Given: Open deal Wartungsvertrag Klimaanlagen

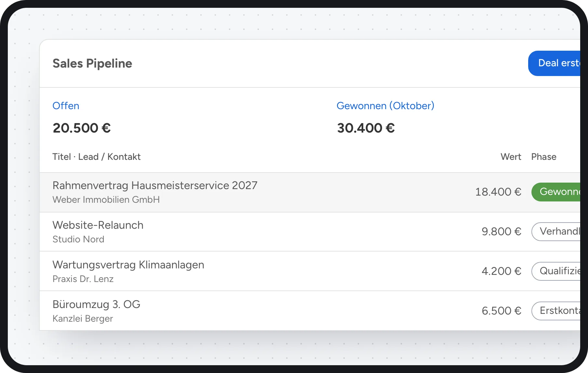Looking at the screenshot, I should (x=128, y=265).
